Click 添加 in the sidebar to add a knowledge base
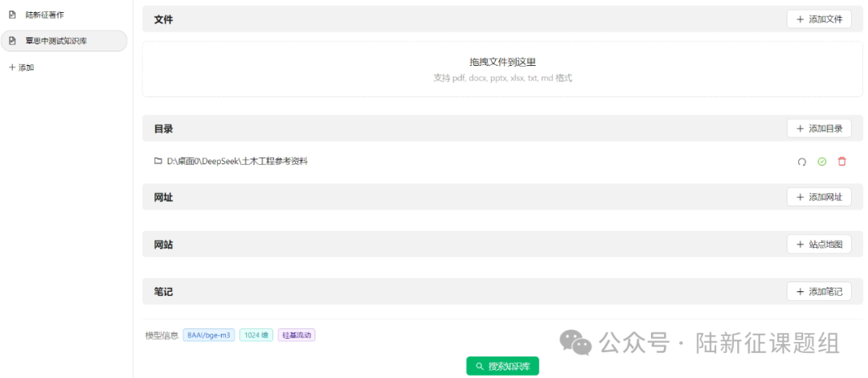The height and width of the screenshot is (378, 868). 21,68
